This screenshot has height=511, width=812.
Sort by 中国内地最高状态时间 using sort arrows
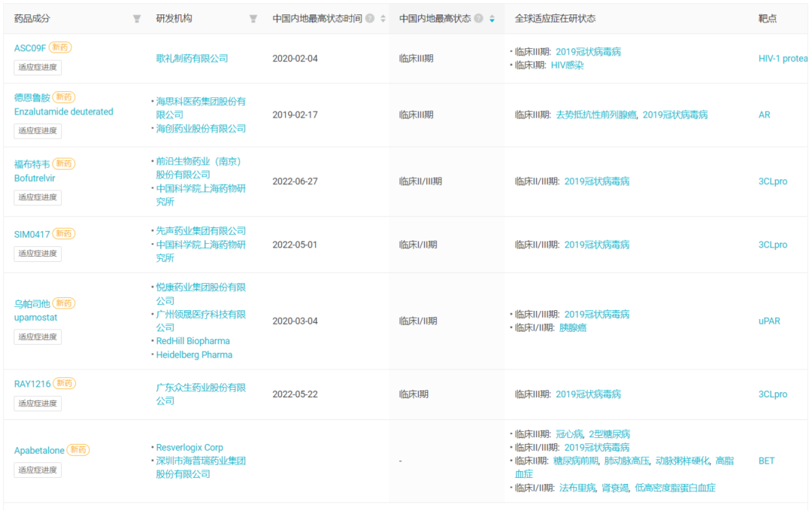(383, 19)
